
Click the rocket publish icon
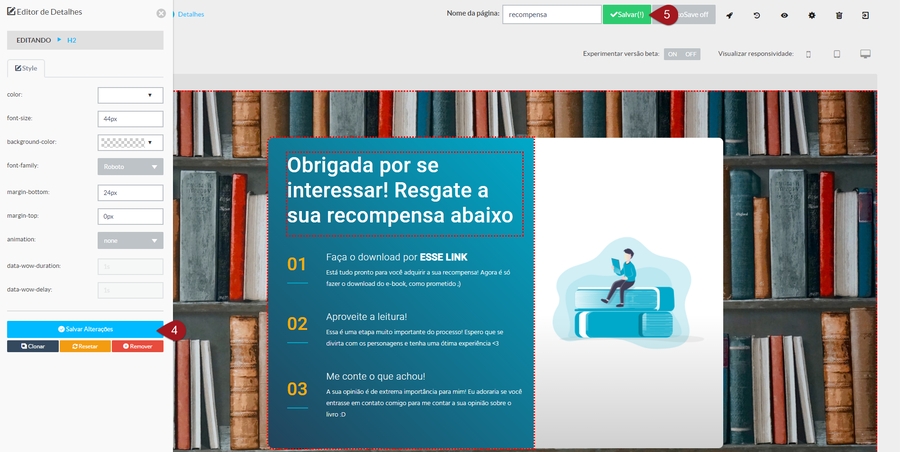coord(729,16)
